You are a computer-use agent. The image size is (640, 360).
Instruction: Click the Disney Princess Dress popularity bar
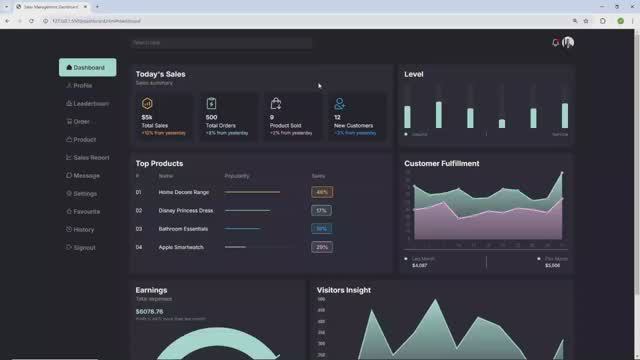pos(247,210)
